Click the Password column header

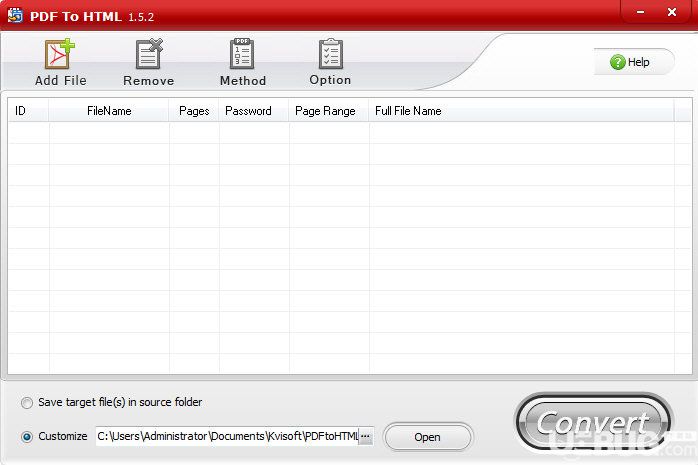(254, 110)
